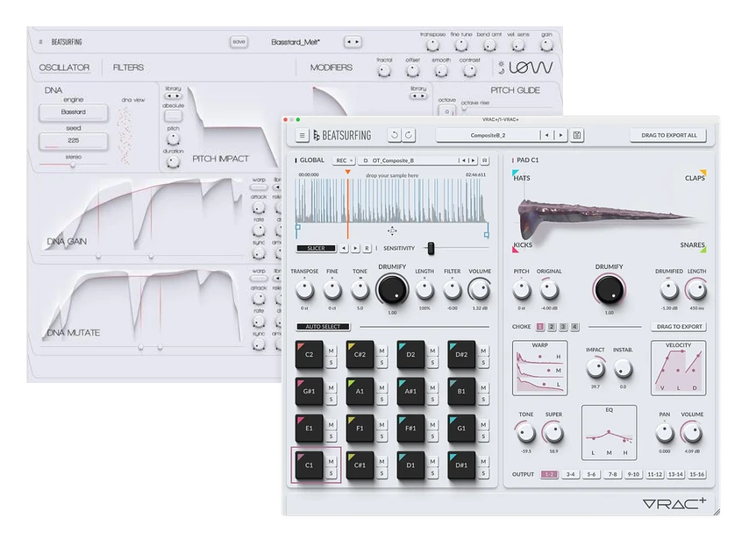Click the EQ curve display
Screen dimensions: 756x553
point(609,433)
